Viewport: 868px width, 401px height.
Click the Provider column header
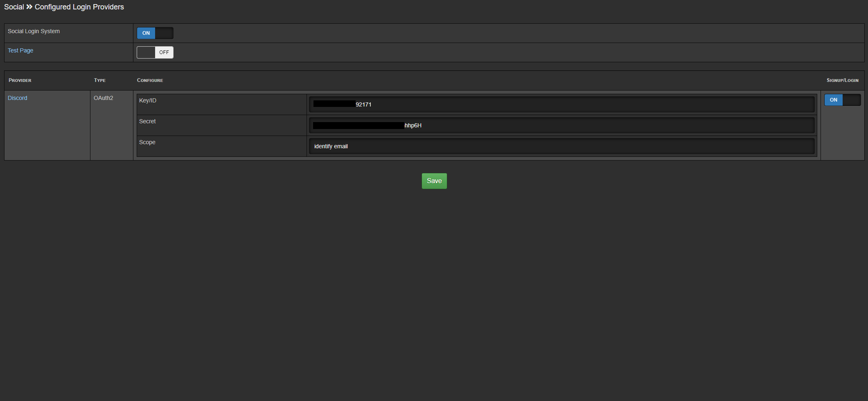[x=20, y=80]
